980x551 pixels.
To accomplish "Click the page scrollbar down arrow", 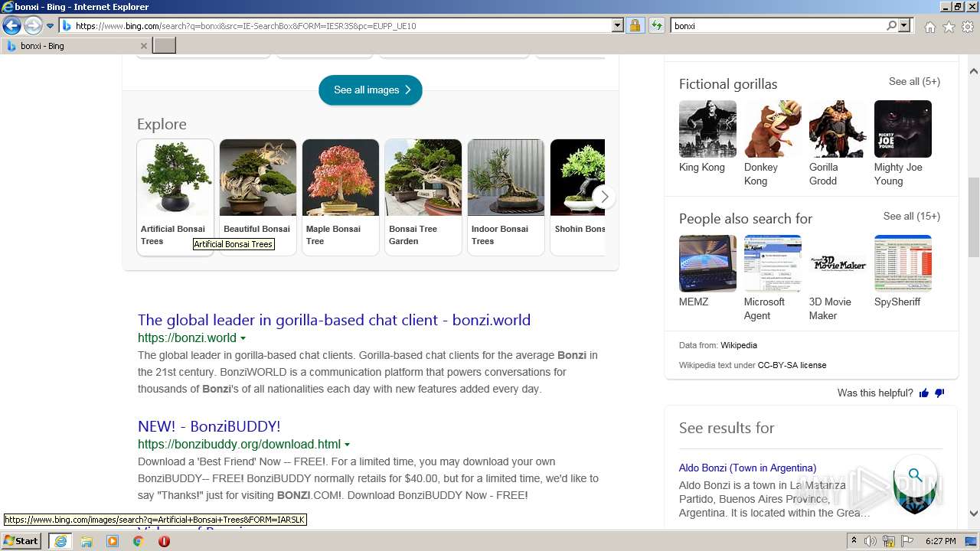I will coord(974,514).
